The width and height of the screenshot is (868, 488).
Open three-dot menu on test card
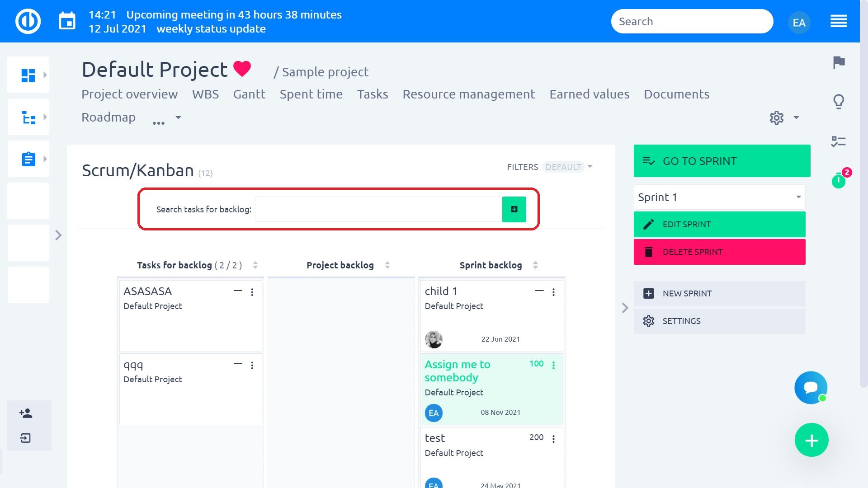tap(553, 439)
